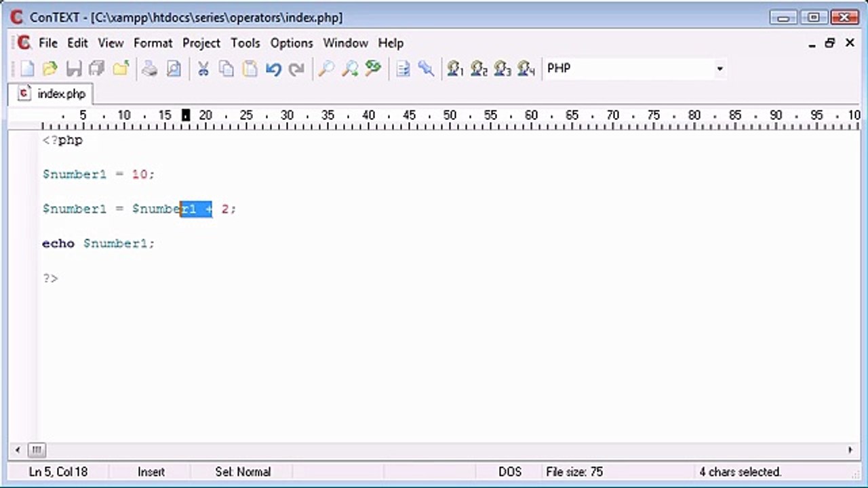Restore the inner document window

tap(830, 43)
